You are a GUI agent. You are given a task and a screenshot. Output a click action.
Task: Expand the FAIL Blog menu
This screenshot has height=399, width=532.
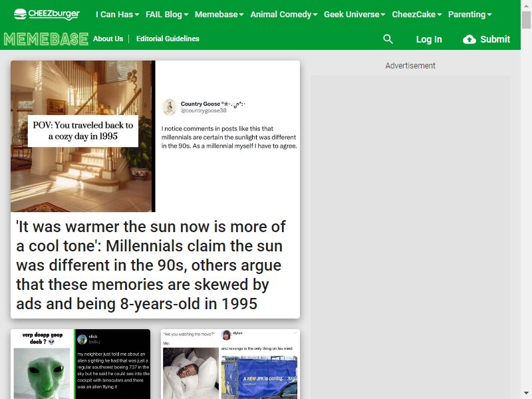tap(167, 14)
